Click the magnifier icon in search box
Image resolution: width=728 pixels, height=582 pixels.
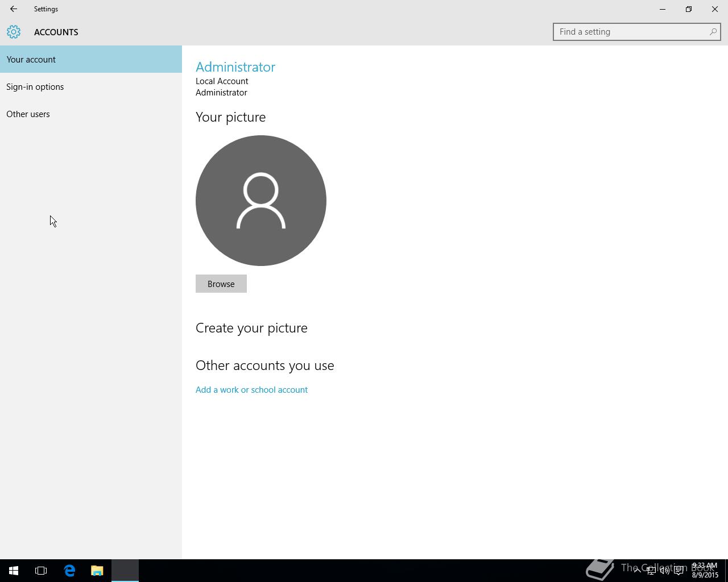click(713, 32)
